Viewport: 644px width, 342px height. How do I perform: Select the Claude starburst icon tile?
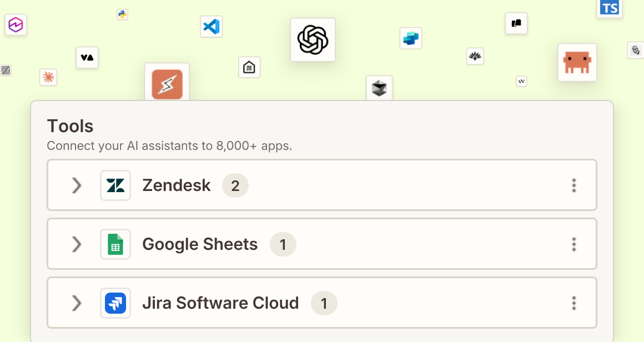pos(48,77)
